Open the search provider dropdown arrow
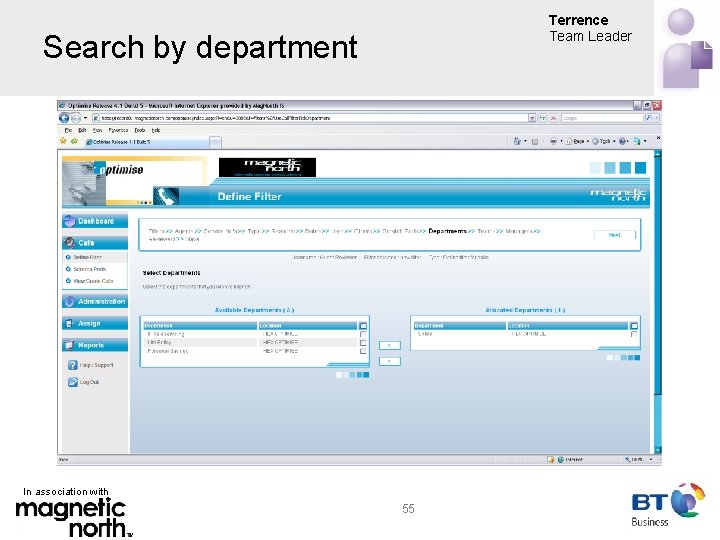 coord(657,118)
